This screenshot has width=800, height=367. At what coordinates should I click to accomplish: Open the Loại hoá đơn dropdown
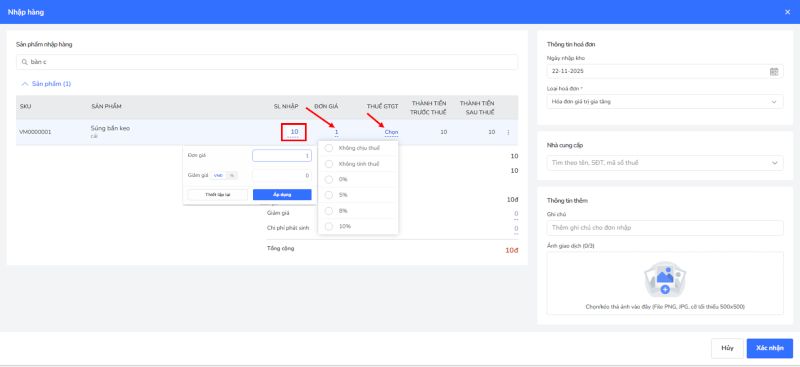665,102
